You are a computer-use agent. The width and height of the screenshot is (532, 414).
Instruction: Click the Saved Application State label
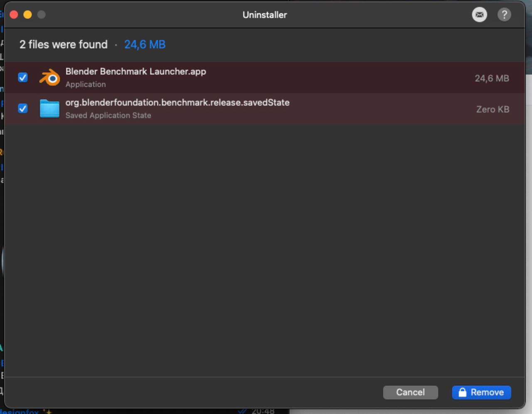[108, 116]
